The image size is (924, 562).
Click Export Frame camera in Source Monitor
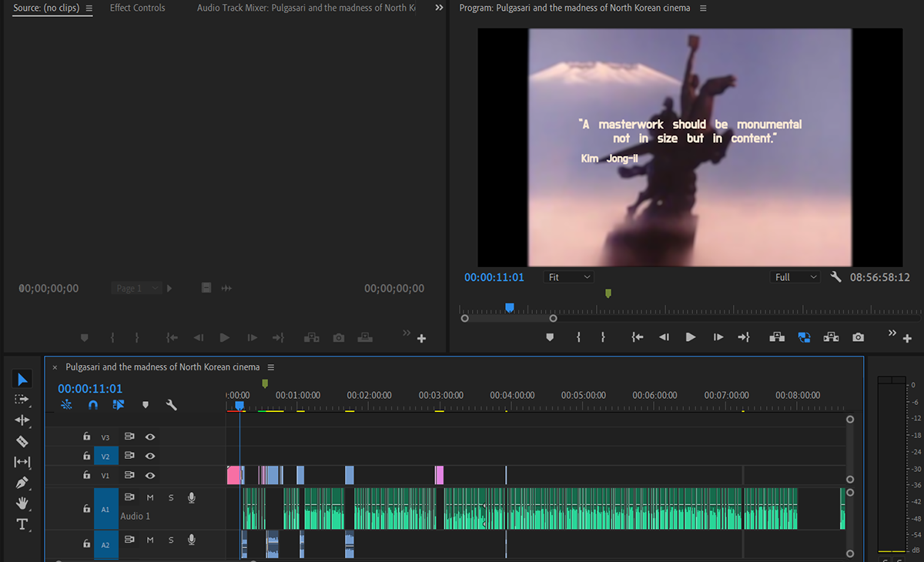tap(338, 337)
